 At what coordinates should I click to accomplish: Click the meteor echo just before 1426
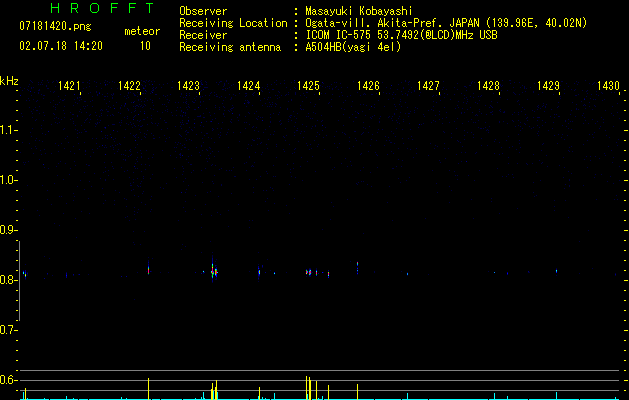[357, 266]
